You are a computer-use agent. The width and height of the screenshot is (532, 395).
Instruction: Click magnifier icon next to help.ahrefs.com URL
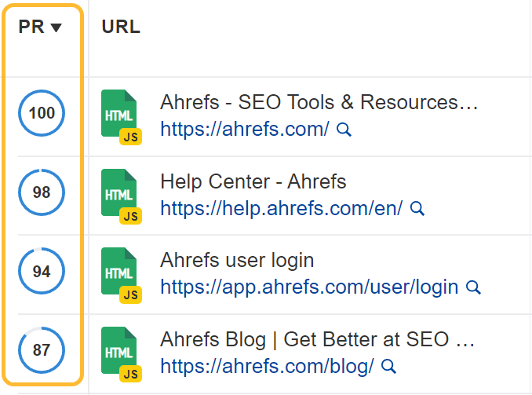pyautogui.click(x=417, y=209)
